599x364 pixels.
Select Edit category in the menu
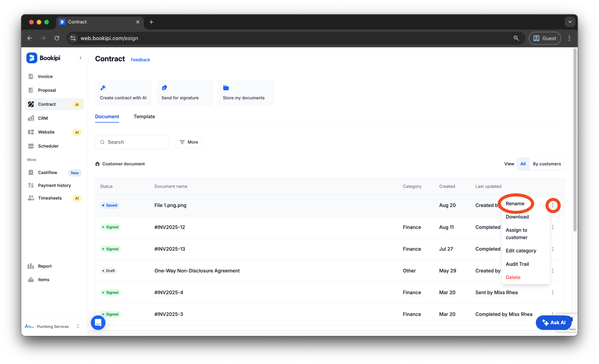coord(521,251)
